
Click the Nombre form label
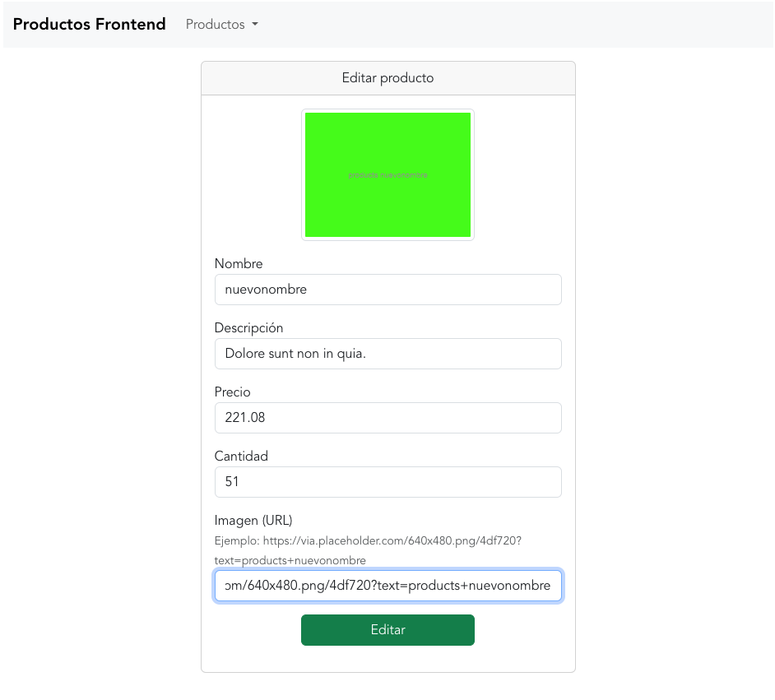(239, 263)
